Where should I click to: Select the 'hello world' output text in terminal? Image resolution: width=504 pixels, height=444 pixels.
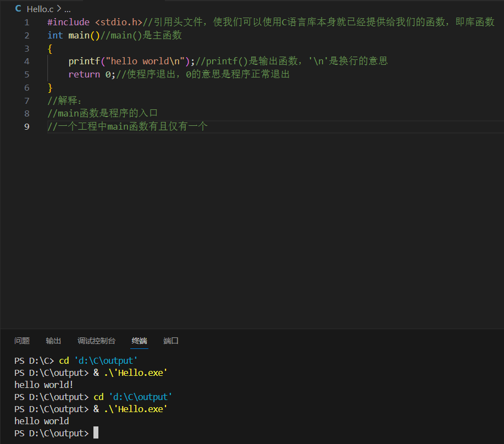pyautogui.click(x=41, y=420)
